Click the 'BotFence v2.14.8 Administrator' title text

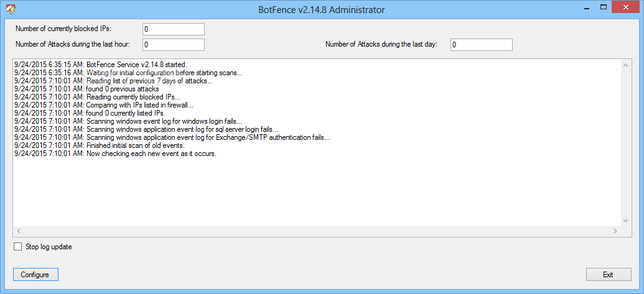(x=322, y=9)
